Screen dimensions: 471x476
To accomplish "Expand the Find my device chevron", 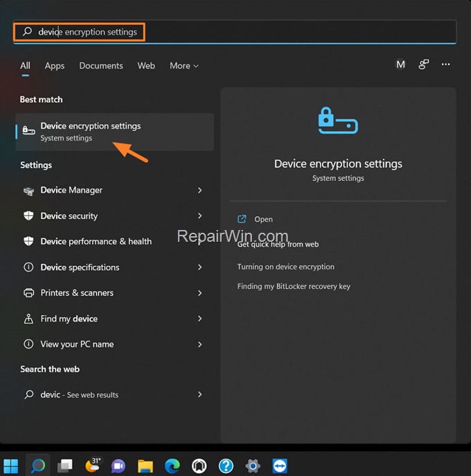I will (199, 319).
